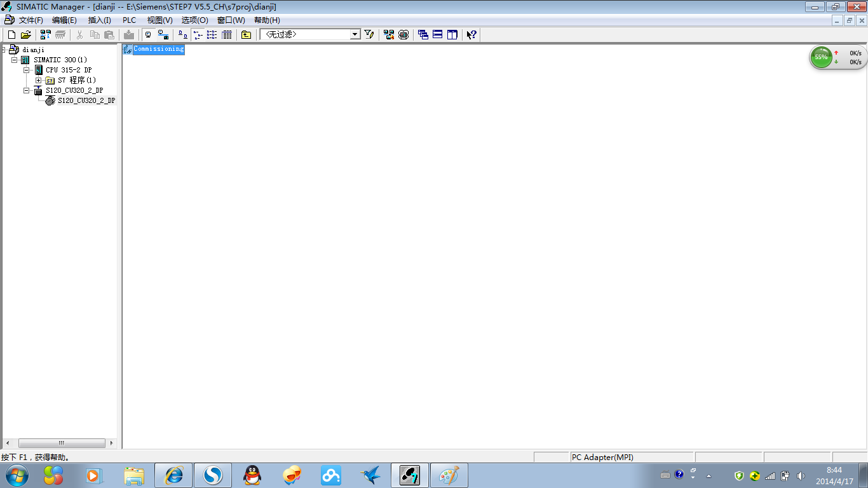Click the Filter funnel icon
Viewport: 868px width, 488px height.
pyautogui.click(x=369, y=35)
